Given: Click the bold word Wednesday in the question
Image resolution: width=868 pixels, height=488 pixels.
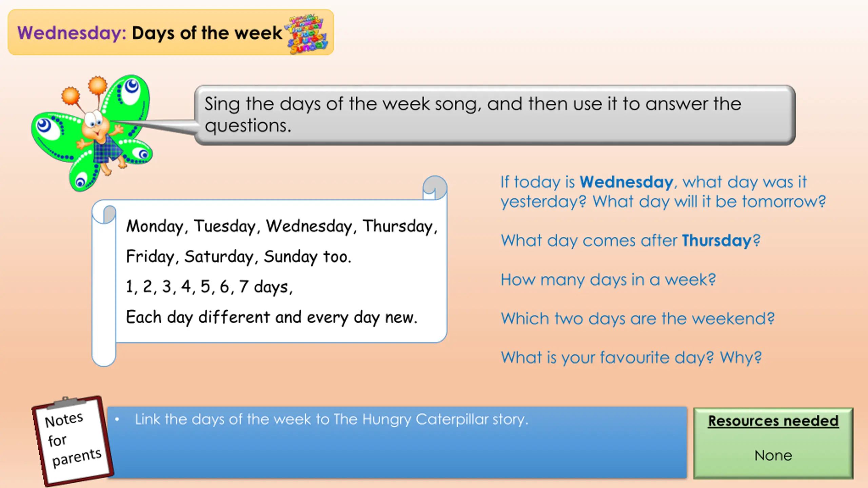Looking at the screenshot, I should pos(626,182).
